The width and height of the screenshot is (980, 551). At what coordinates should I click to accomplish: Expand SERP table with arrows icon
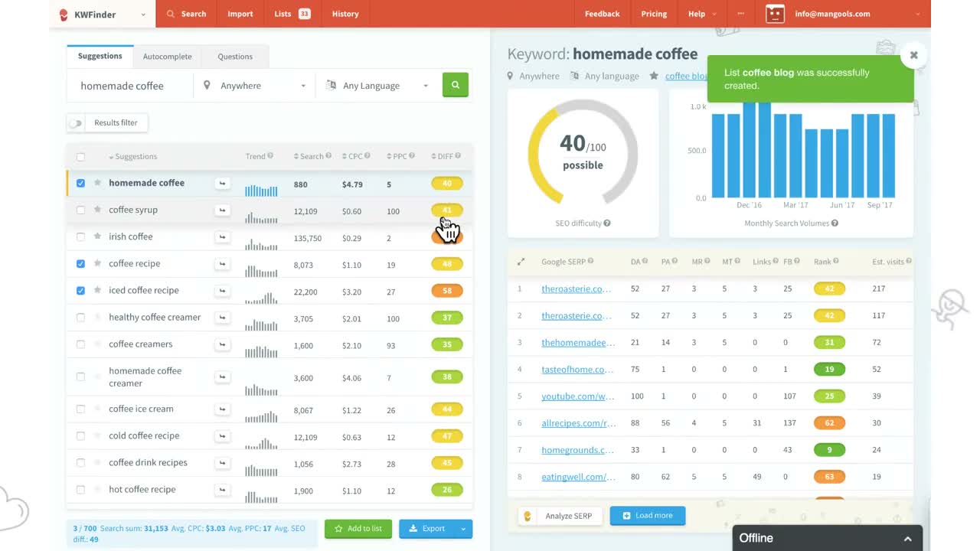[x=521, y=262]
